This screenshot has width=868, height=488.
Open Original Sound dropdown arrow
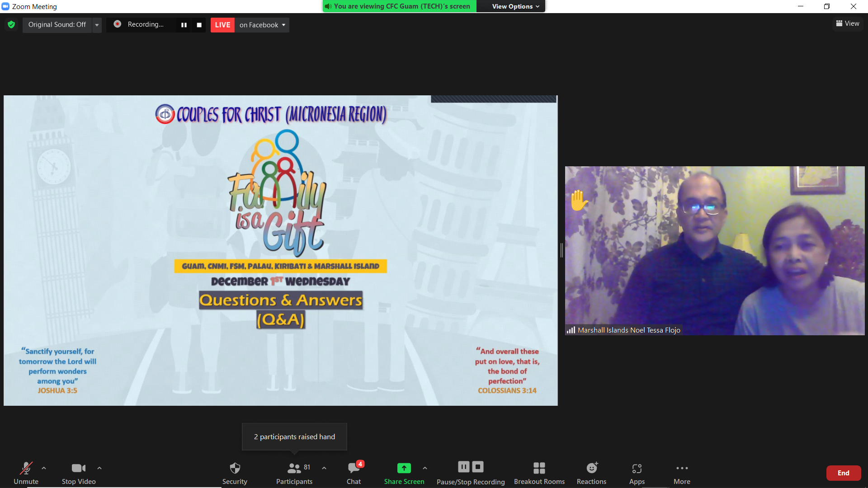point(97,25)
